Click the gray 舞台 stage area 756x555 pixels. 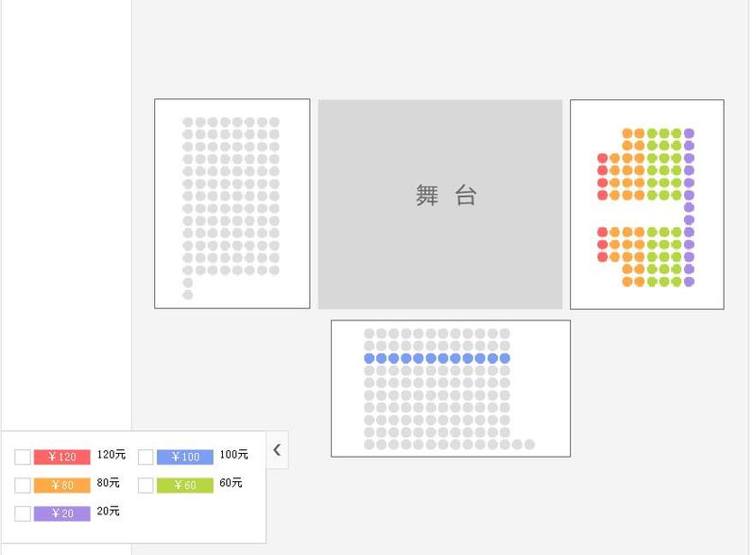440,204
